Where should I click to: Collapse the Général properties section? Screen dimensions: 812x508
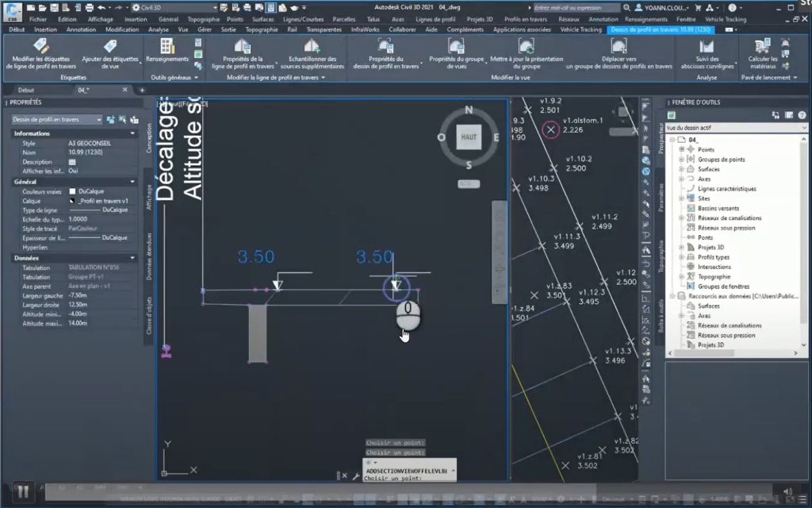tap(133, 181)
